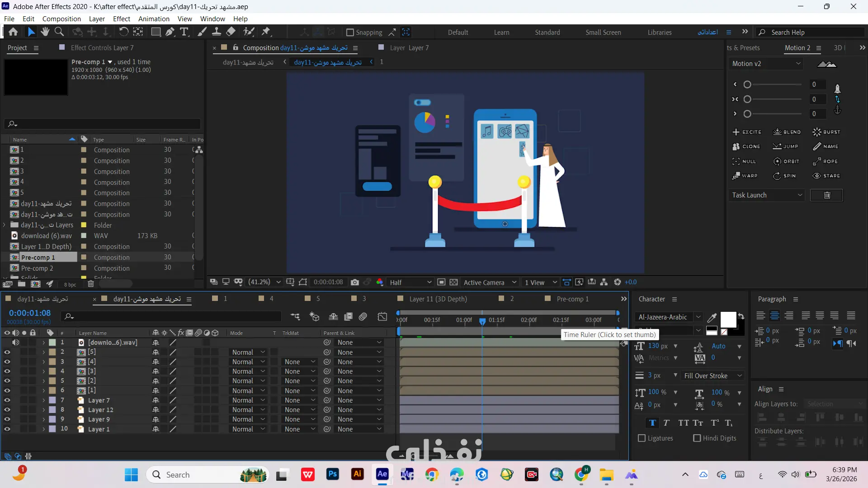The height and width of the screenshot is (488, 868).
Task: Switch to the Small Screen workspace
Action: tap(603, 33)
